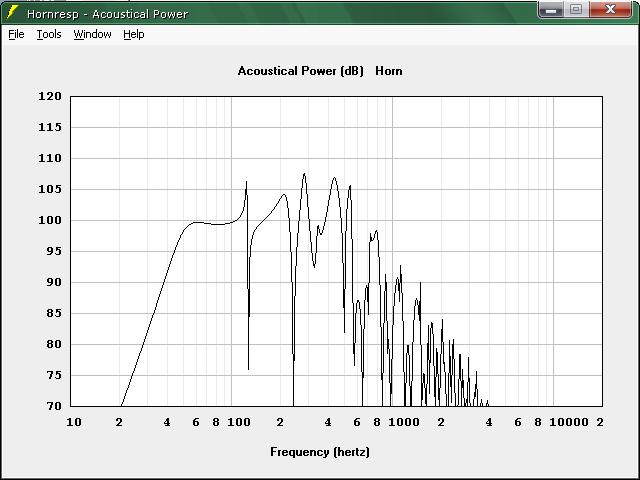Viewport: 640px width, 480px height.
Task: Click the 10 Hz x-axis label
Action: [x=74, y=422]
